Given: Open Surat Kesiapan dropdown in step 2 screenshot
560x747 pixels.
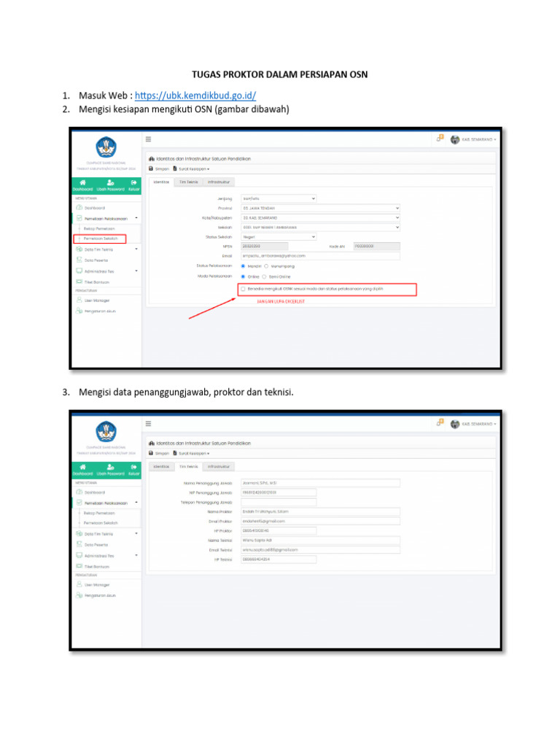Looking at the screenshot, I should [x=192, y=169].
